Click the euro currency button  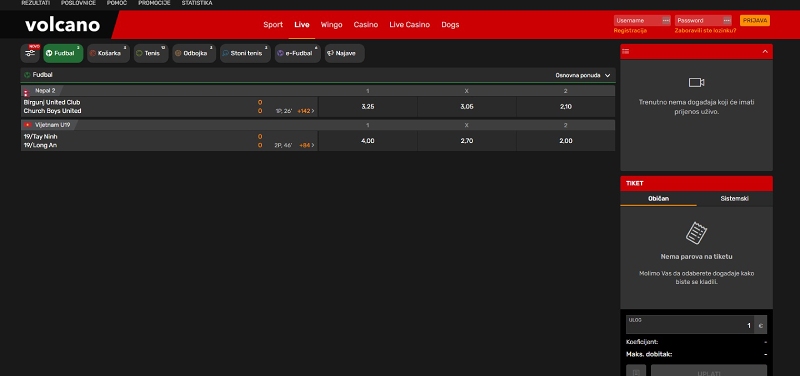(x=760, y=325)
